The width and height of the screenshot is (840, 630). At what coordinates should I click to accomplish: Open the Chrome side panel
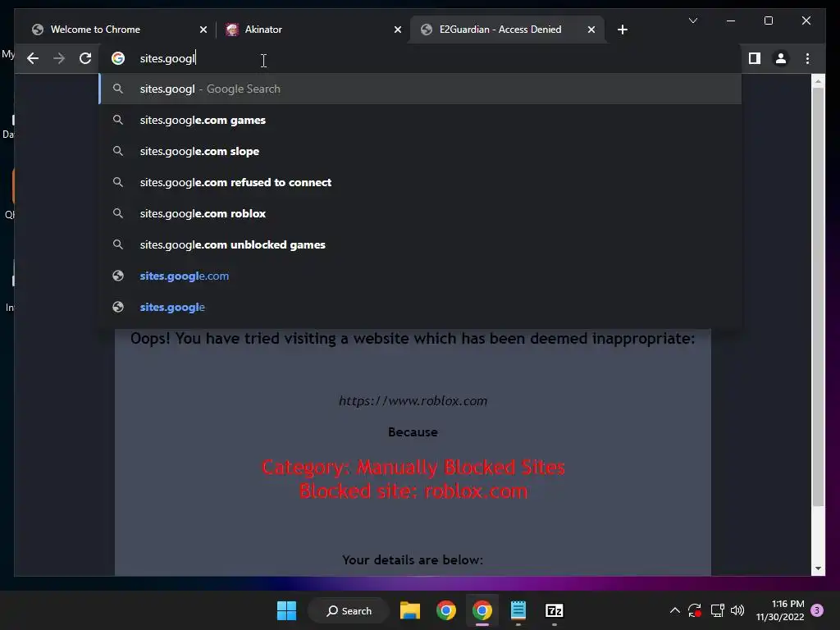tap(755, 58)
